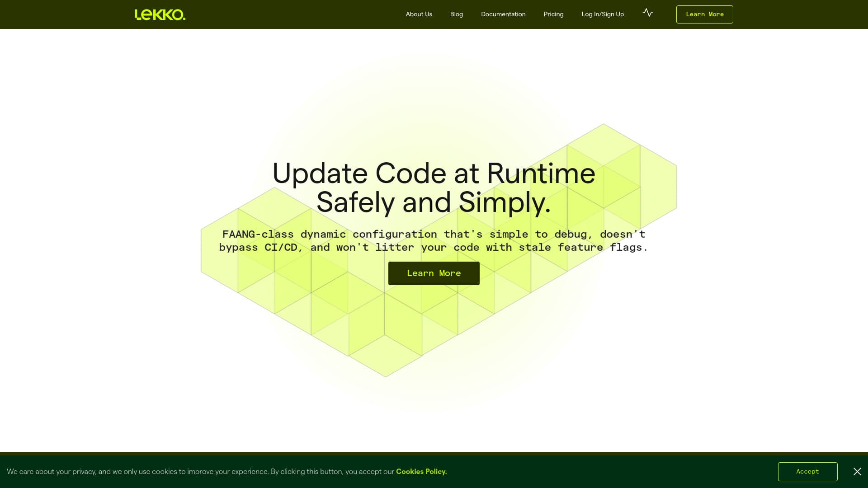The height and width of the screenshot is (488, 868).
Task: Click Log In/Sign Up link
Action: click(603, 14)
